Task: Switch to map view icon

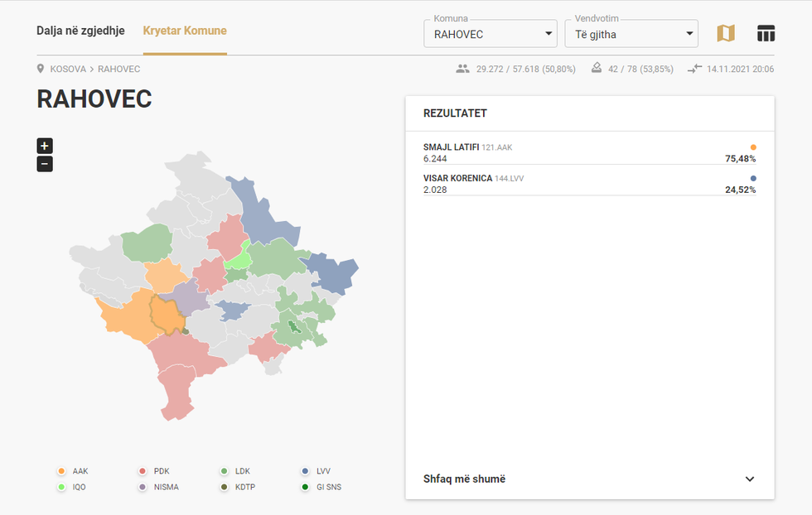Action: pyautogui.click(x=725, y=34)
